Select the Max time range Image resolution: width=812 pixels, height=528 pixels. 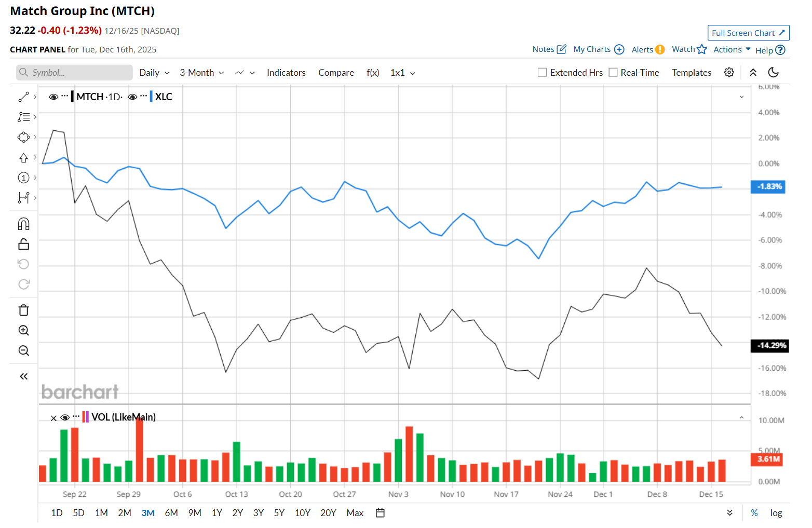355,513
